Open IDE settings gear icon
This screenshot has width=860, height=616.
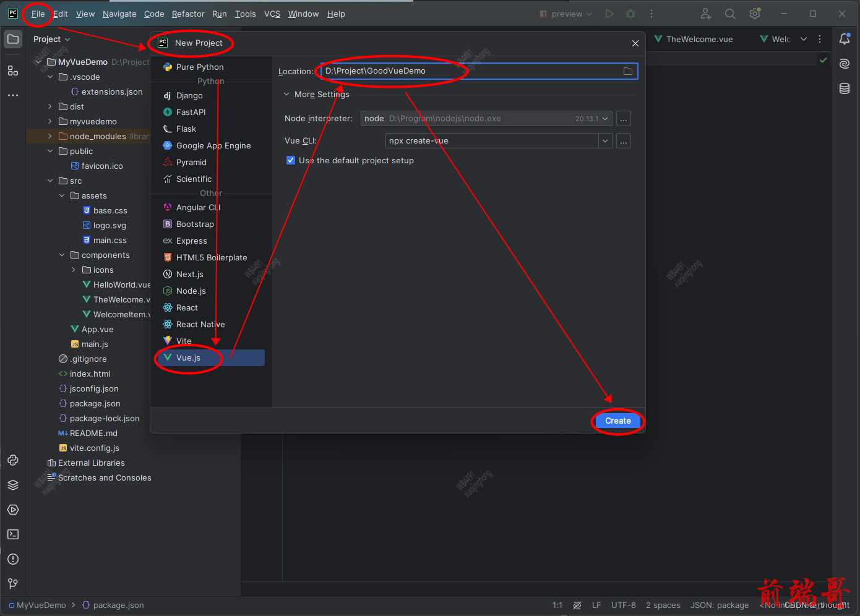pos(755,14)
